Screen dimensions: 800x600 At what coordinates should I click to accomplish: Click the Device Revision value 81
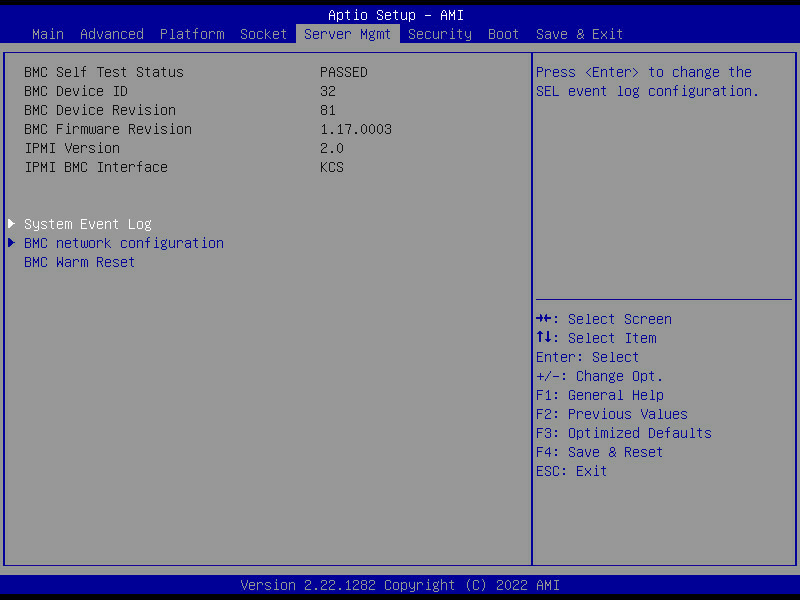pos(328,110)
